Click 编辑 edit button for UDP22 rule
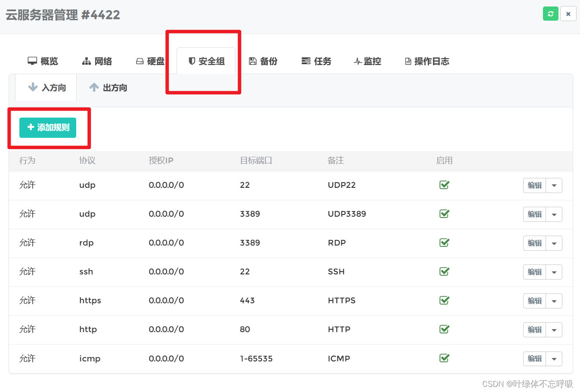 (x=535, y=185)
